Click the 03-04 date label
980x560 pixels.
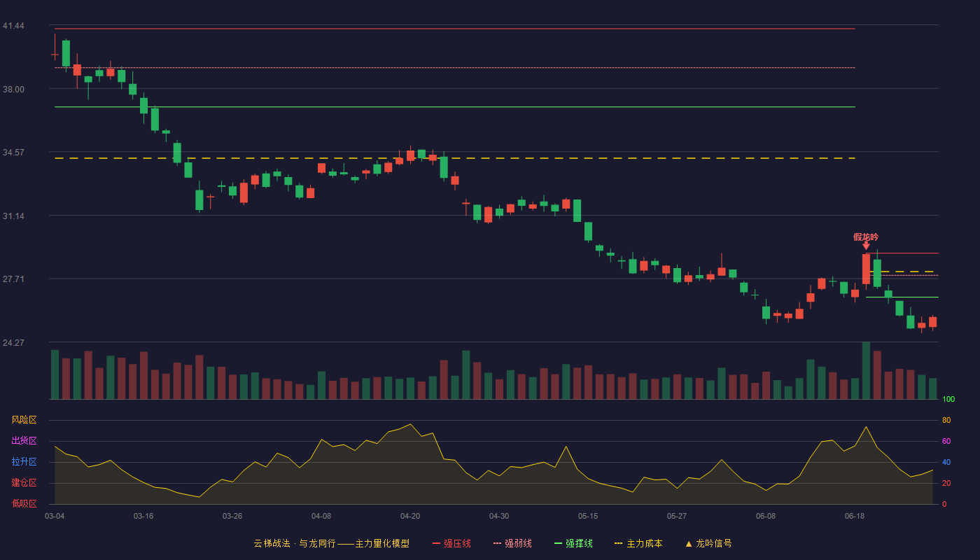click(x=55, y=516)
